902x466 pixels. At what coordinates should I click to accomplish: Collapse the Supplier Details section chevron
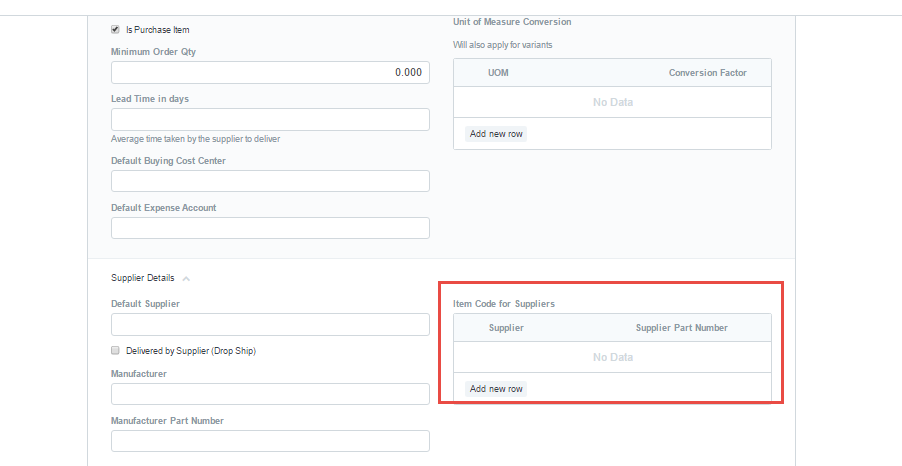(186, 279)
